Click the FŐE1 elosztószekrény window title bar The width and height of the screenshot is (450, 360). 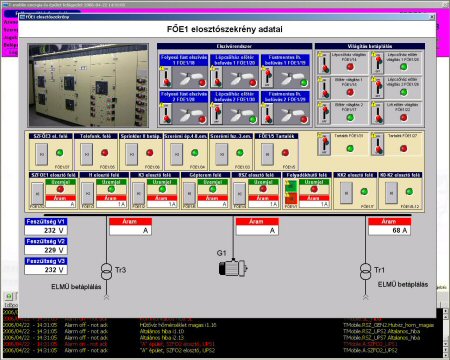[x=227, y=17]
